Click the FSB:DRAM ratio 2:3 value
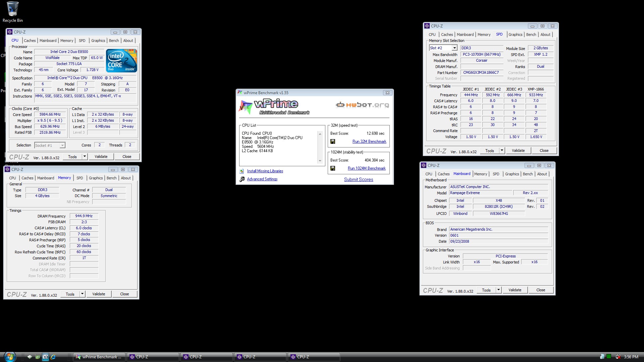 84,222
